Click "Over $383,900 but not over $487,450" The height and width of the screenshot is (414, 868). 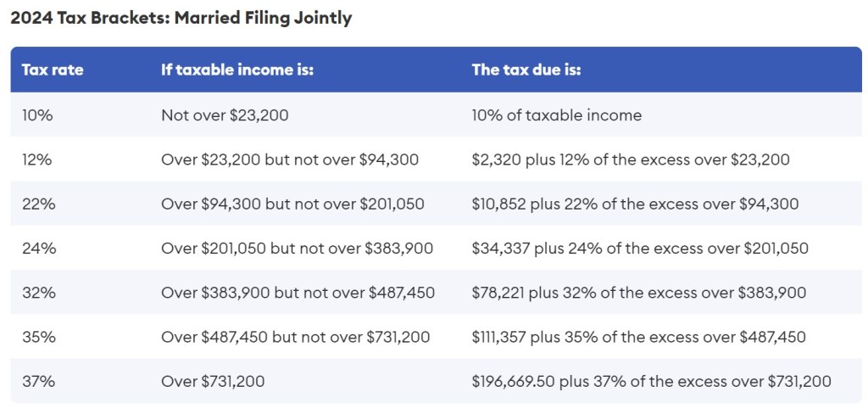298,293
